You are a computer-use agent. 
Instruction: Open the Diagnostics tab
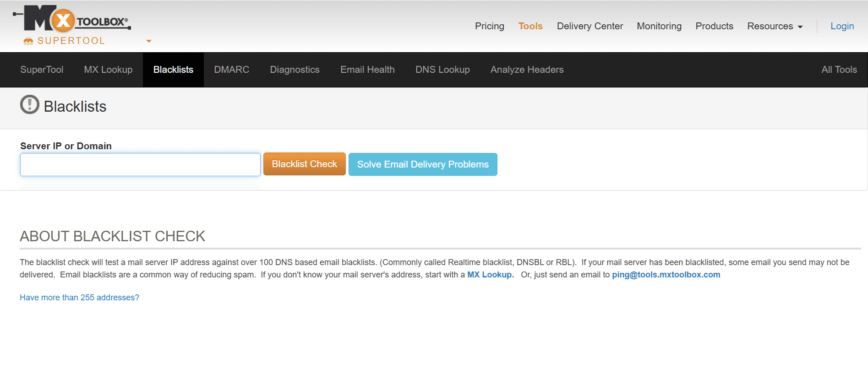[x=295, y=70]
